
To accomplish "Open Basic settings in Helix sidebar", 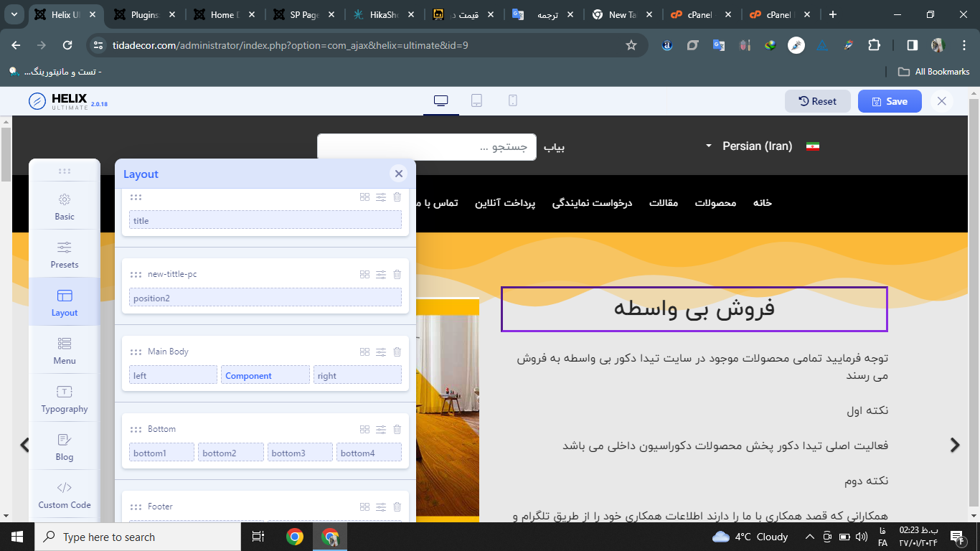I will [x=65, y=207].
